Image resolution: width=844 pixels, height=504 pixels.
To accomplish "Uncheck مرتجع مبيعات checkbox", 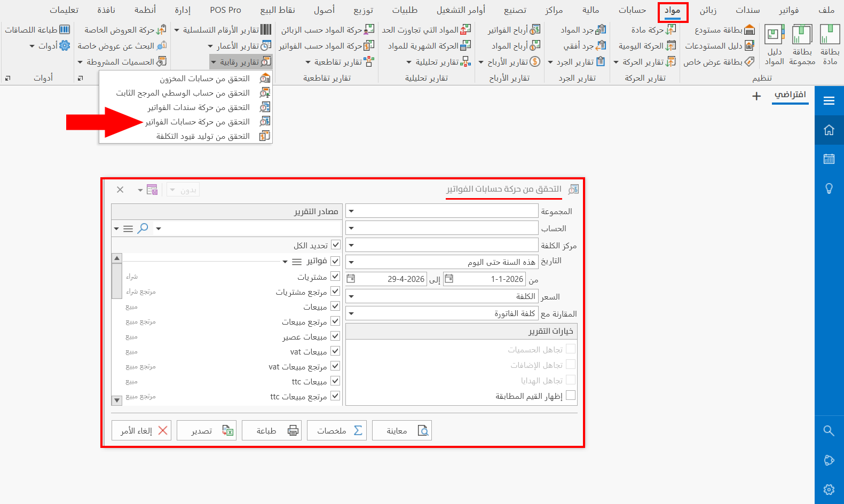I will click(x=335, y=321).
